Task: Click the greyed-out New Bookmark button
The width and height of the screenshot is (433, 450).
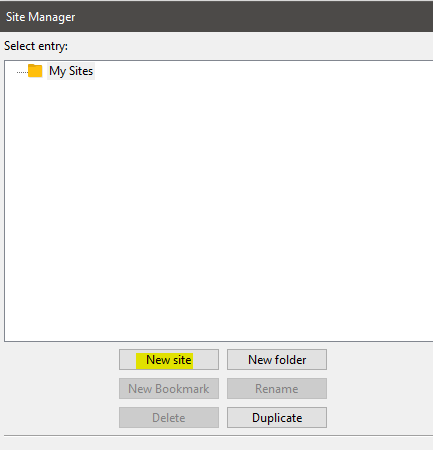Action: (x=169, y=389)
